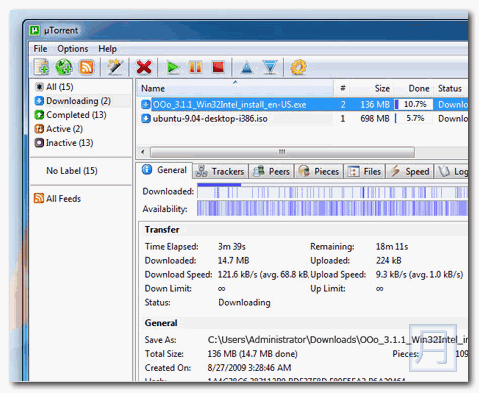The image size is (479, 393).
Task: Click the download icon beside OOo_3.1.1 file
Action: click(x=146, y=104)
